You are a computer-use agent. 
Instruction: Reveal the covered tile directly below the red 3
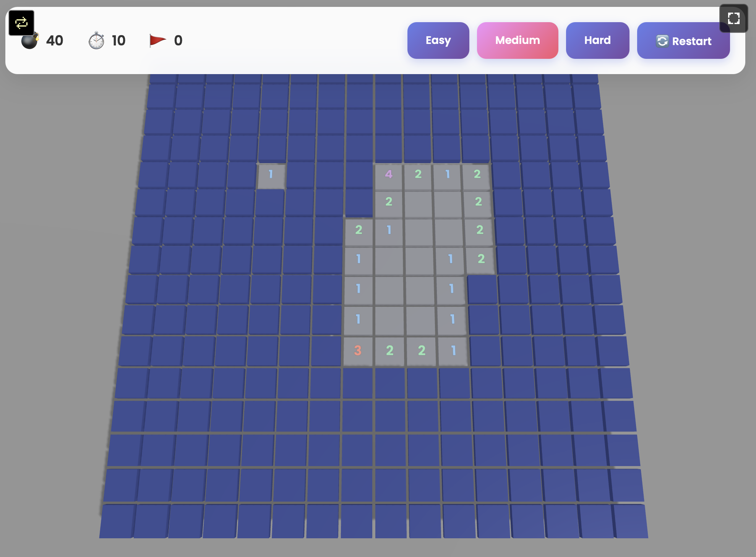tap(357, 383)
